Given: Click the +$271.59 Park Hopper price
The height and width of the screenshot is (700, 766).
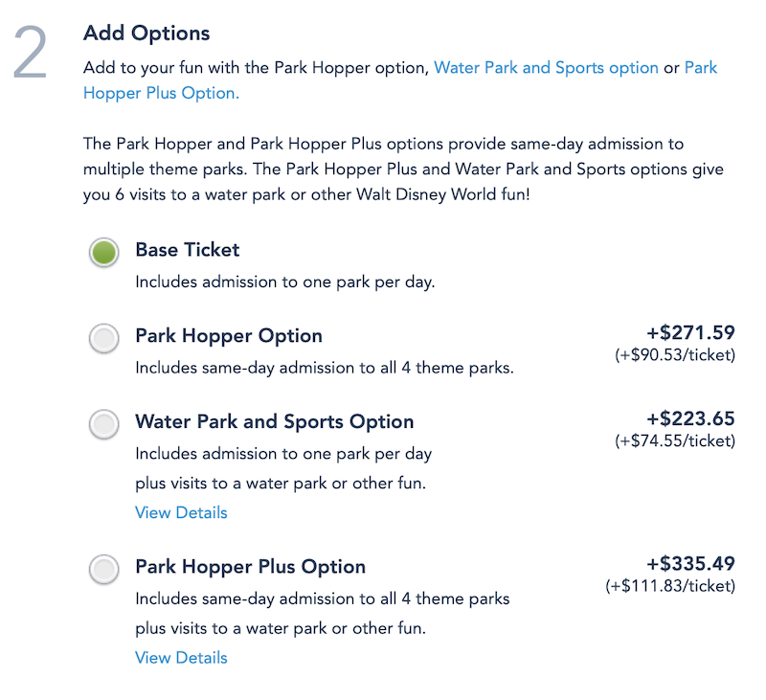Looking at the screenshot, I should coord(690,333).
